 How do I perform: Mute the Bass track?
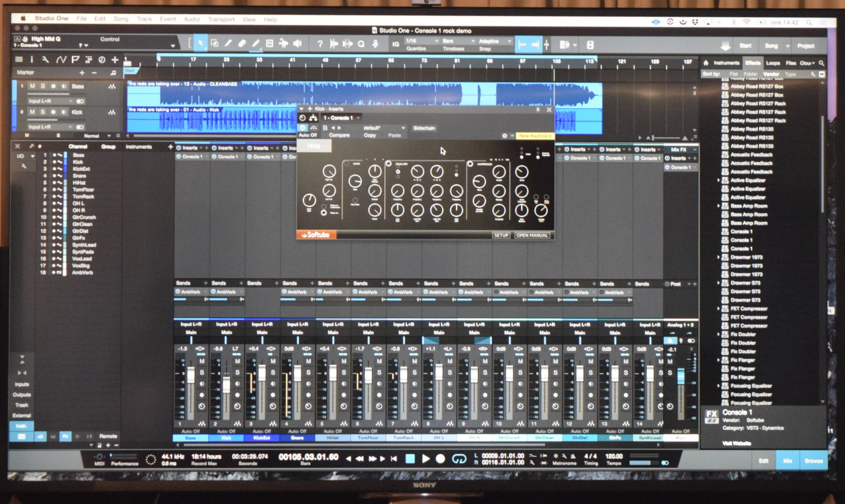[x=32, y=86]
